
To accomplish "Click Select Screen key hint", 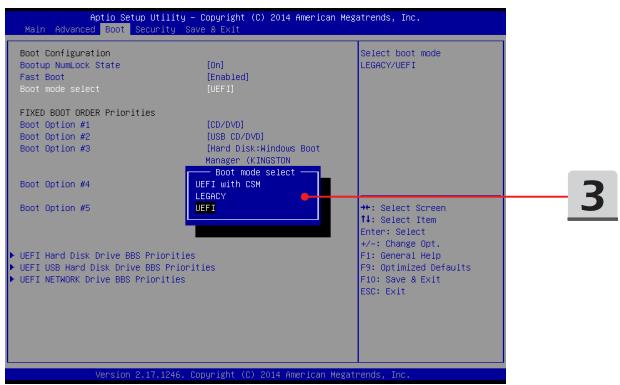I will (403, 208).
